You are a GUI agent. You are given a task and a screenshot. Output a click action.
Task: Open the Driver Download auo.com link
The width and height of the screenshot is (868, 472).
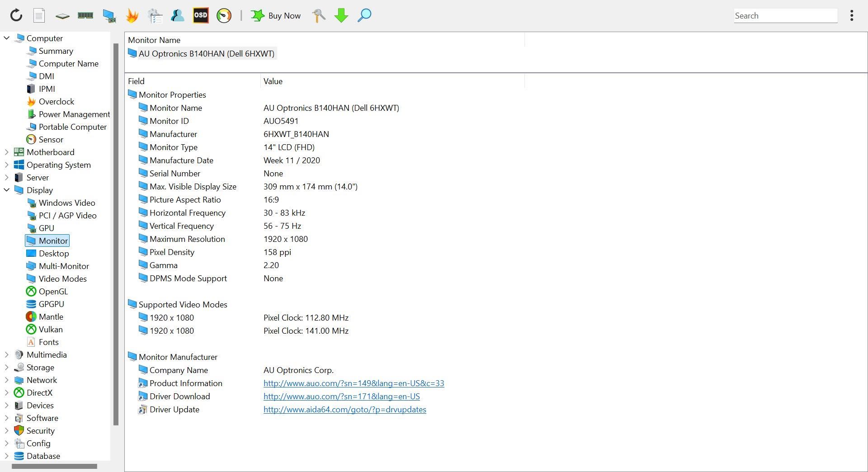pos(341,396)
